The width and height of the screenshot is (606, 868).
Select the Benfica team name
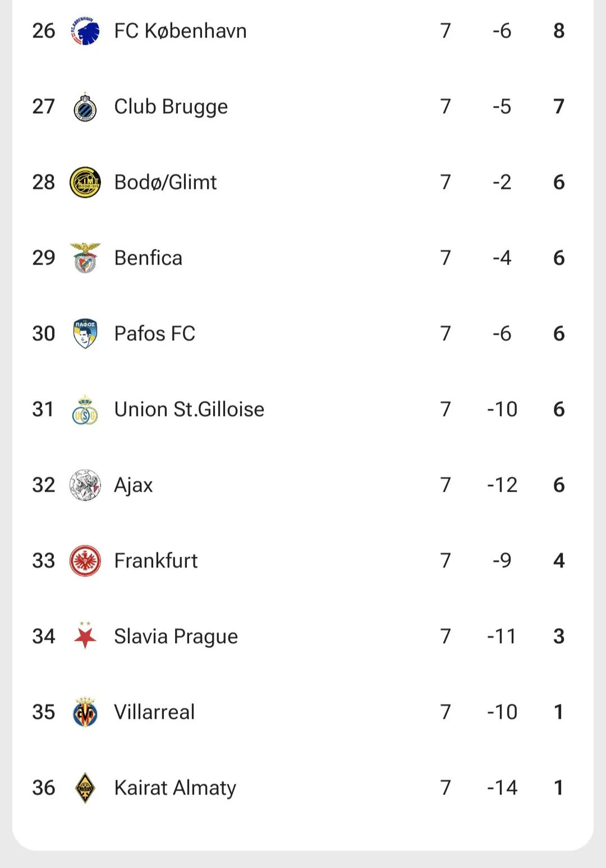click(x=148, y=258)
